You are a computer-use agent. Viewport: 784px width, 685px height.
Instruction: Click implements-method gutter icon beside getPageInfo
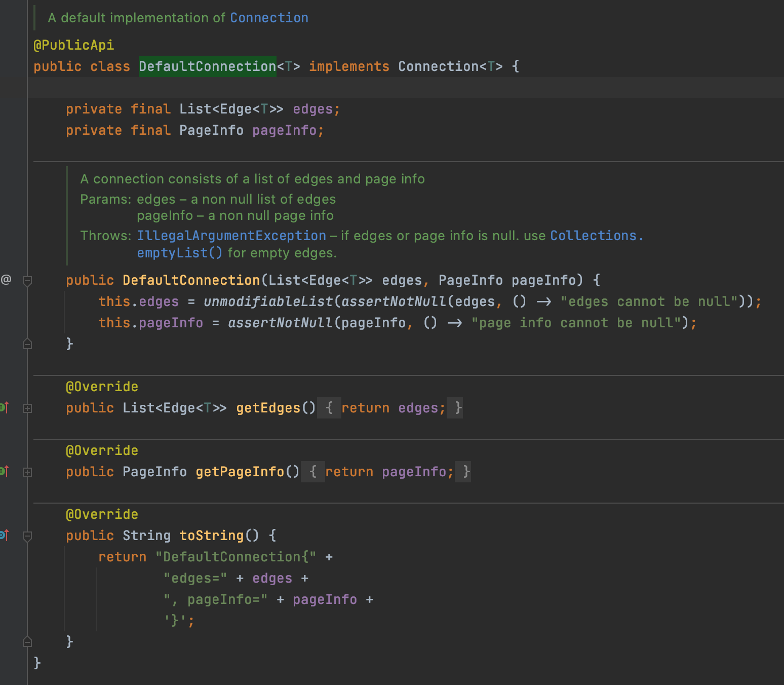pos(4,471)
